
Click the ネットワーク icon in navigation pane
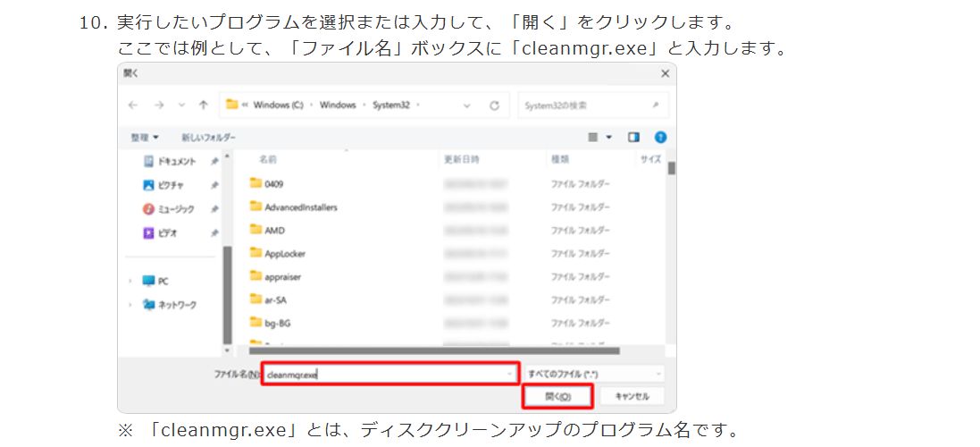tap(148, 305)
